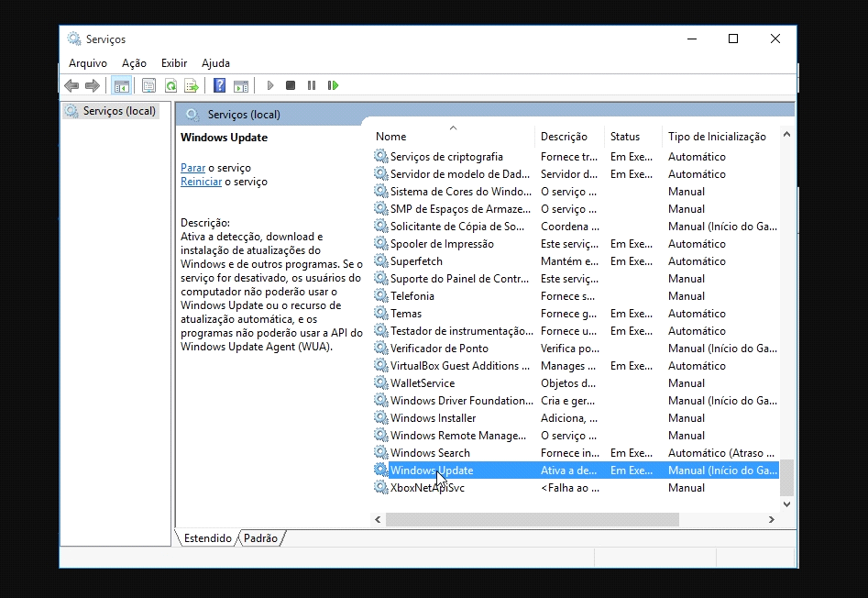
Task: Sort by the Descrição column header
Action: pyautogui.click(x=569, y=137)
